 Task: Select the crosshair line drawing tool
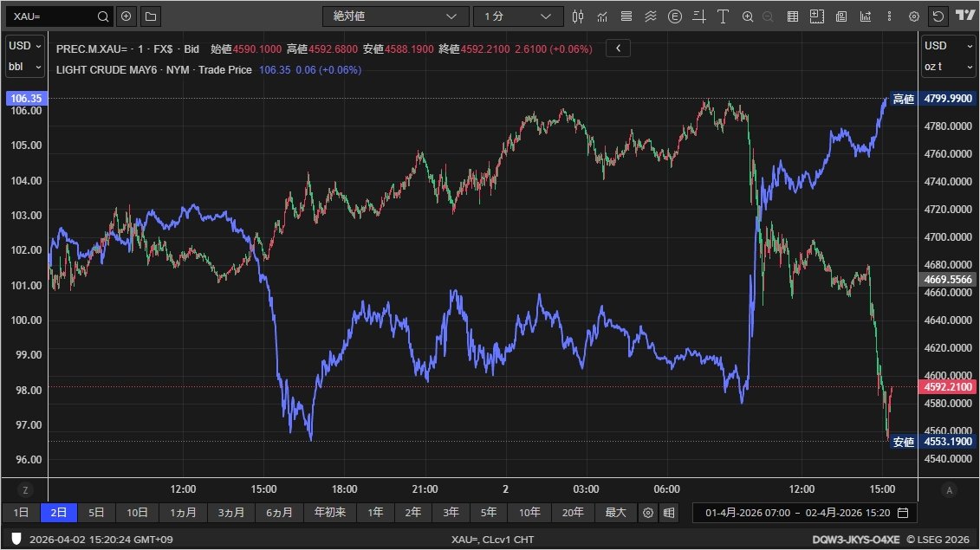coord(699,16)
